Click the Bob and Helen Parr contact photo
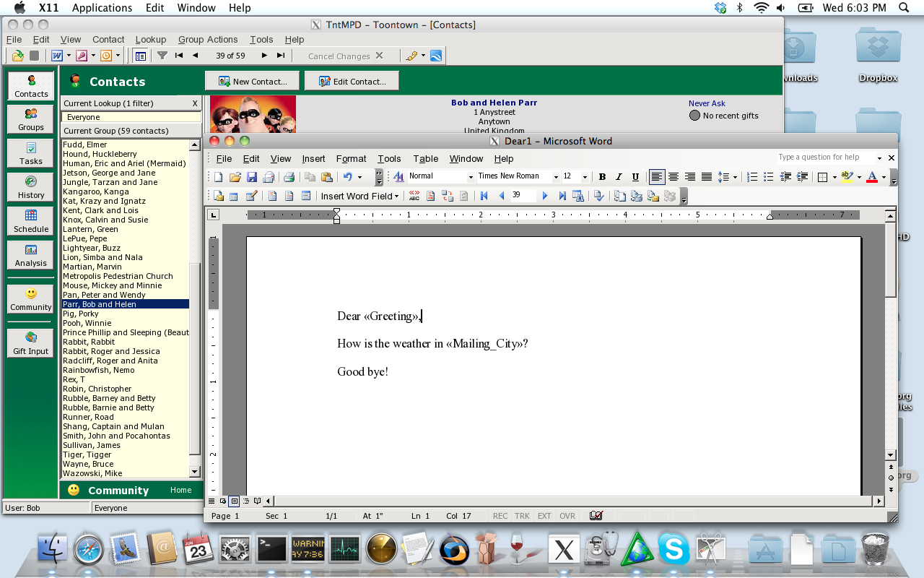The image size is (924, 578). coord(253,114)
